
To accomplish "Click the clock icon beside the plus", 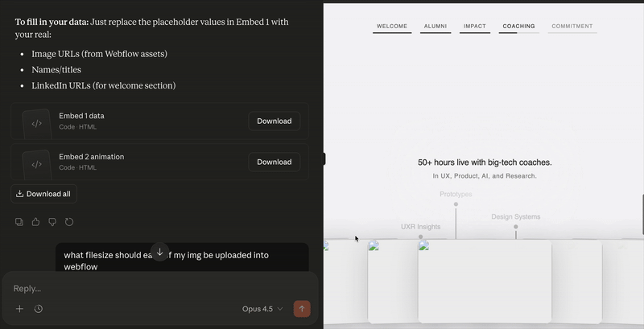I will pos(38,309).
